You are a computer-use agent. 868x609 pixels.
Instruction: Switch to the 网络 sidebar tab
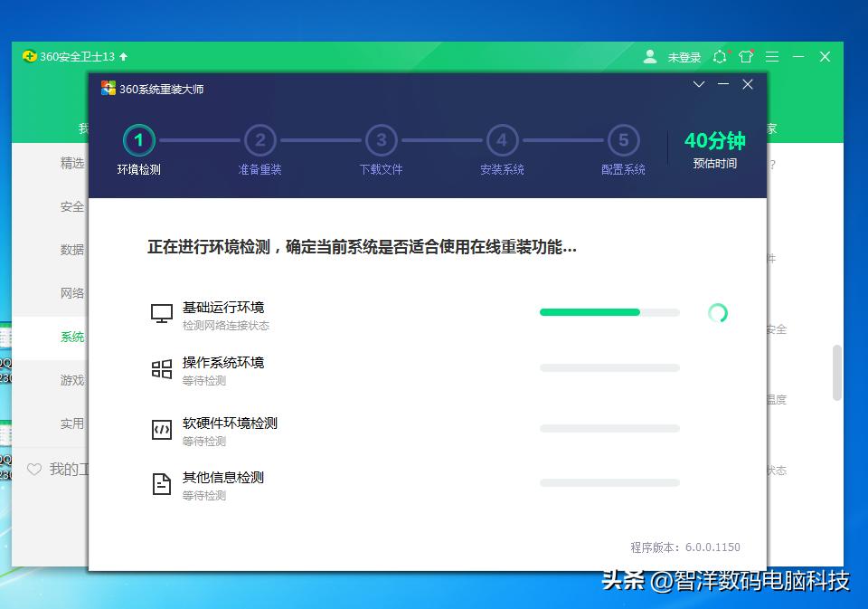(71, 292)
